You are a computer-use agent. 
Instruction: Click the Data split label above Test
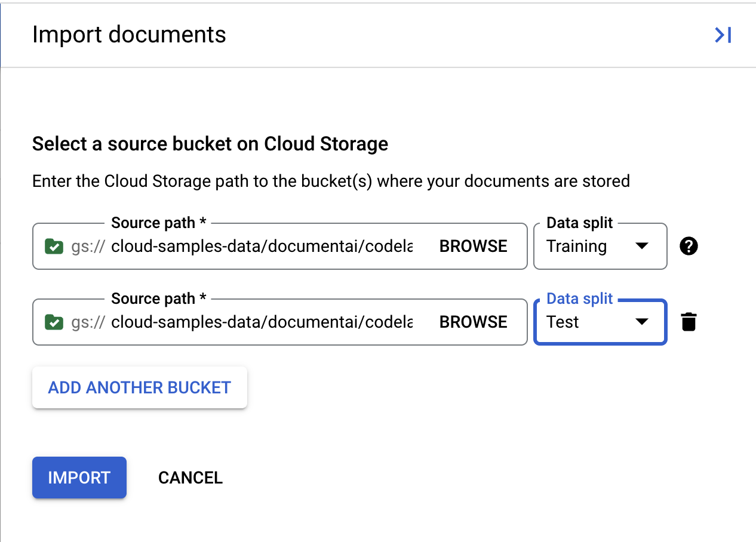point(579,299)
